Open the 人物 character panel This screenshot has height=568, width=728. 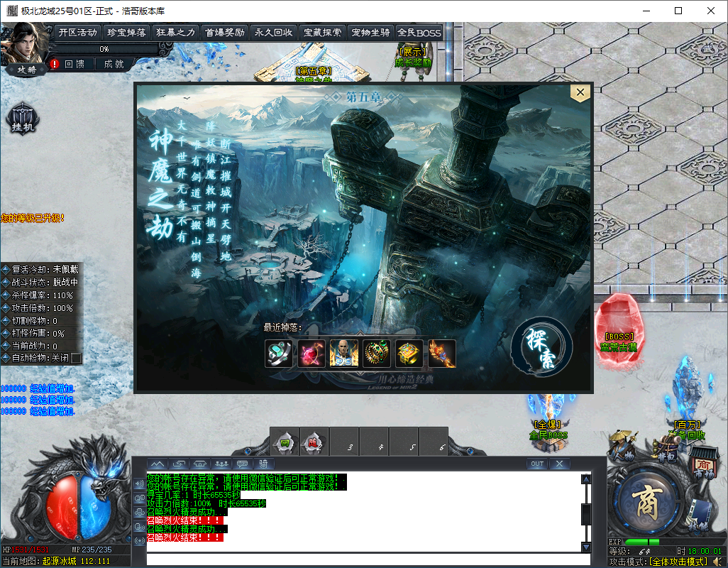622,447
